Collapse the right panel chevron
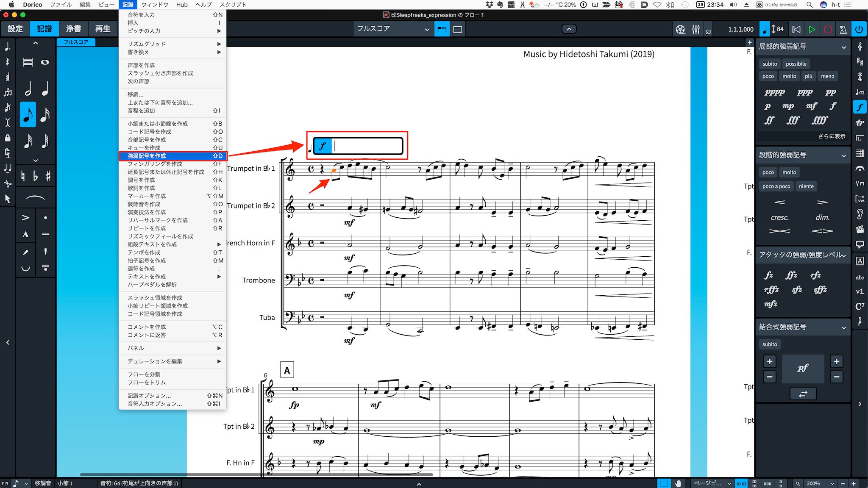Screen dimensions: 868x488 coord(860,404)
